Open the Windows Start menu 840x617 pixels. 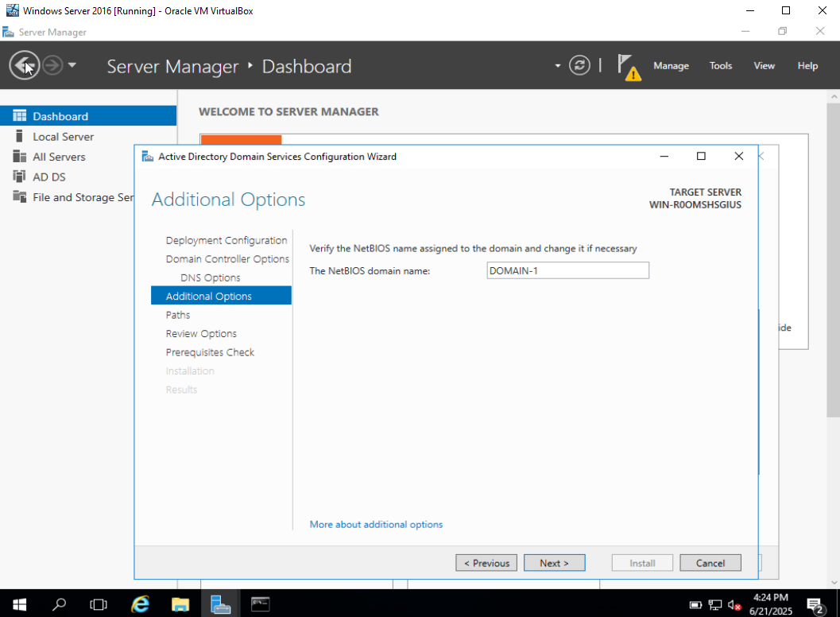point(19,604)
